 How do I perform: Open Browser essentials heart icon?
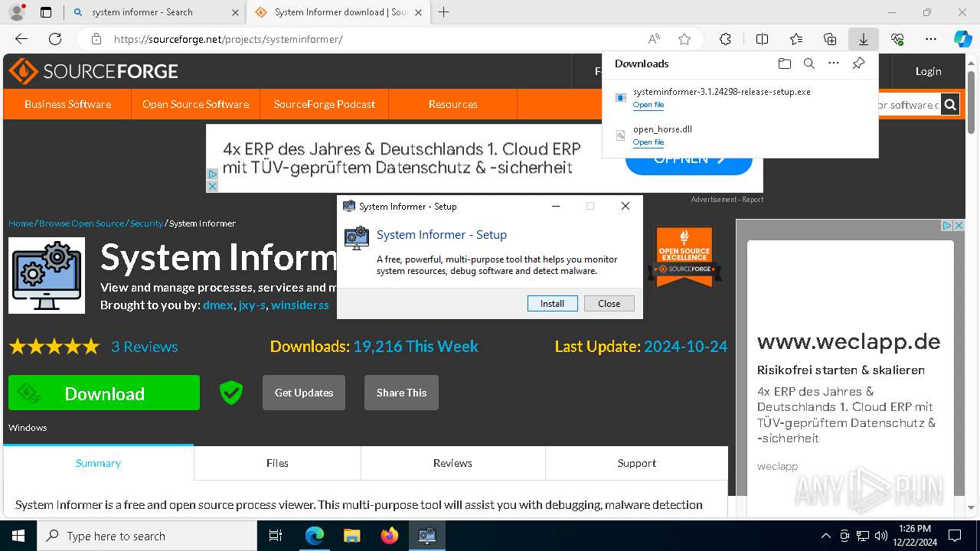897,39
